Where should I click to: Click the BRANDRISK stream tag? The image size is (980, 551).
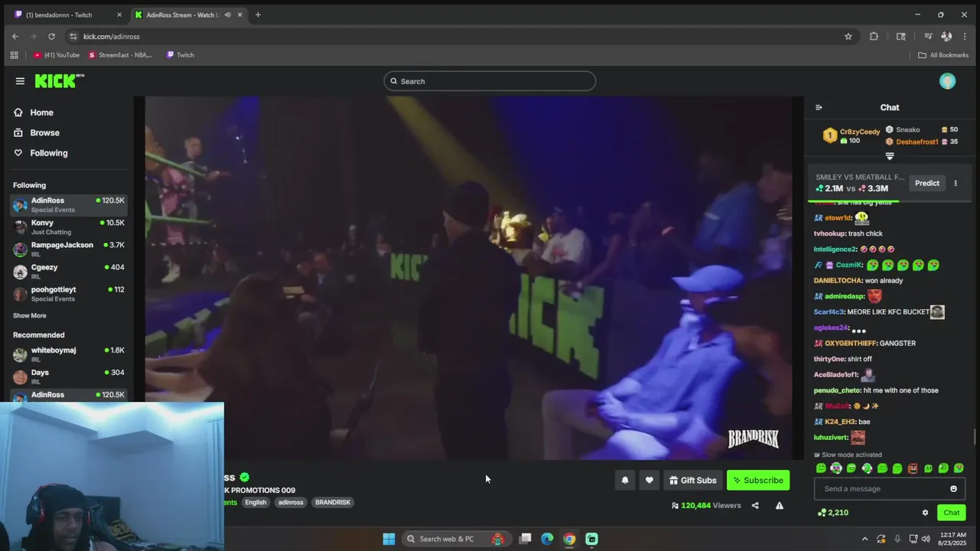(332, 503)
